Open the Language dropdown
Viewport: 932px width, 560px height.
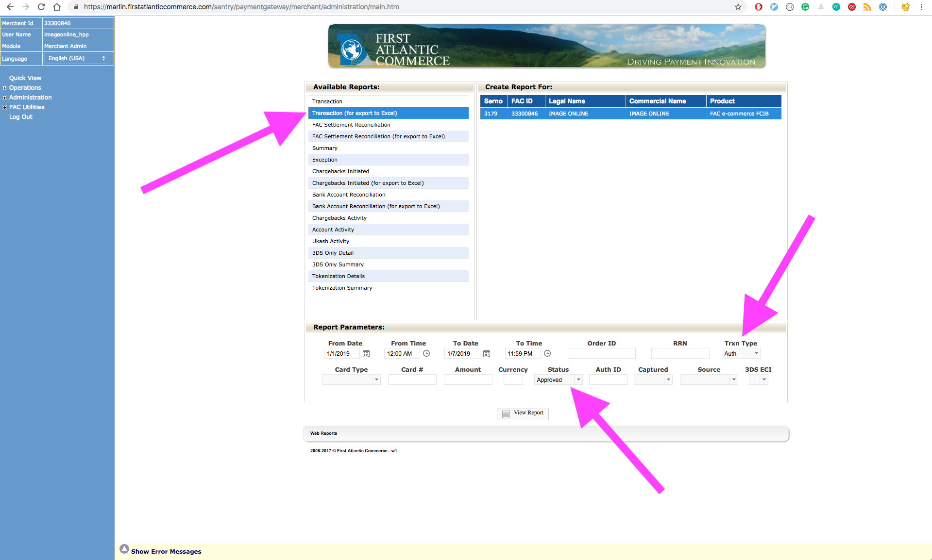(76, 58)
